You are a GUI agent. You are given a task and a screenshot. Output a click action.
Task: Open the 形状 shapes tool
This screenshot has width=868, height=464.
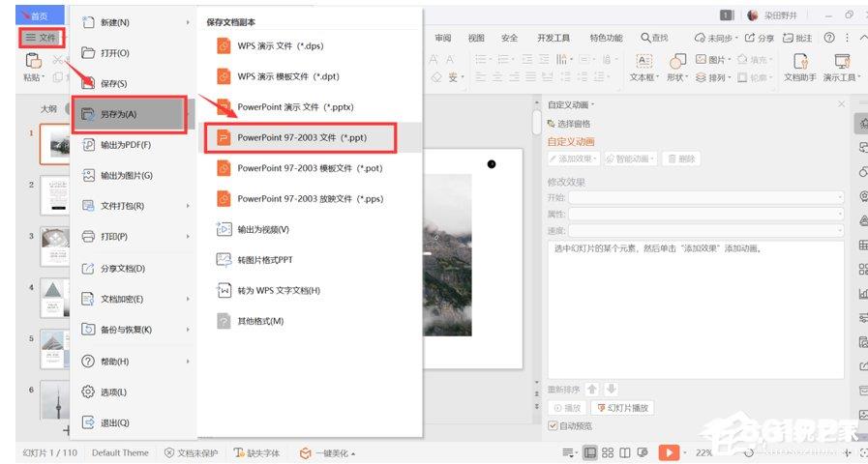(677, 68)
